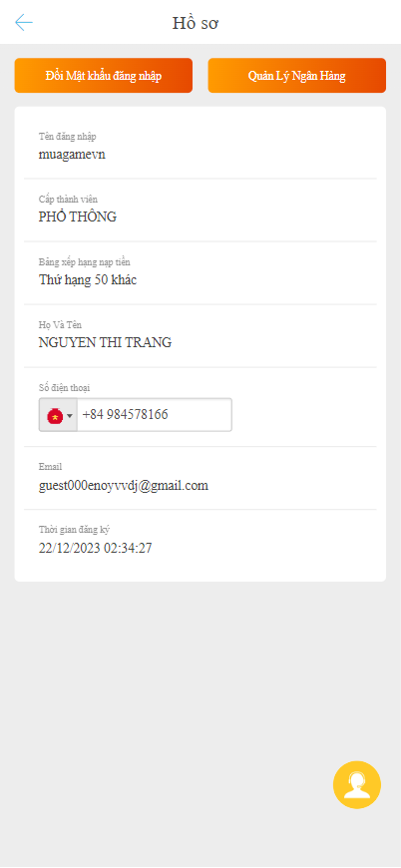This screenshot has height=868, width=401.
Task: Select the username muagamevn text
Action: (x=72, y=155)
